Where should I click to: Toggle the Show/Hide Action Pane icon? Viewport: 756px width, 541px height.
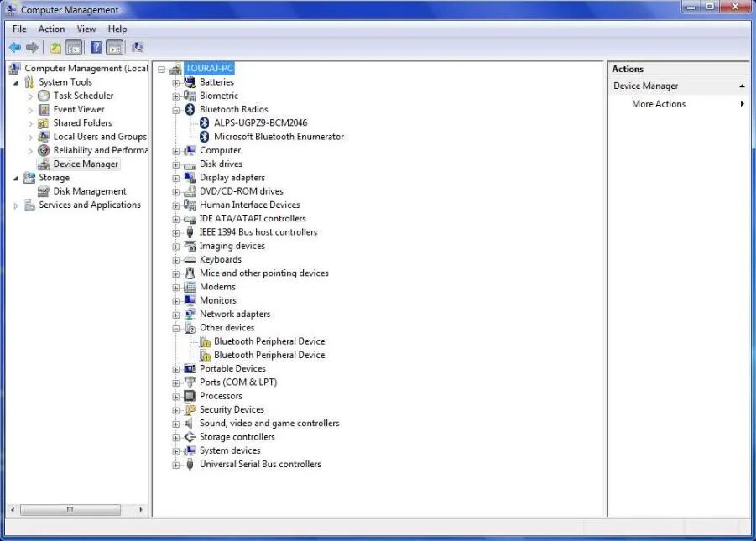(115, 47)
